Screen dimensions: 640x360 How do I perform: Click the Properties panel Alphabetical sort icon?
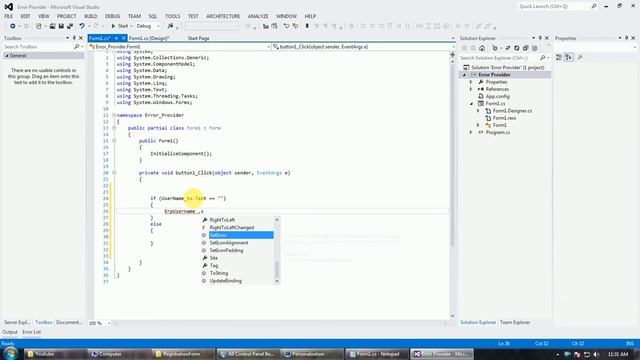tap(569, 58)
